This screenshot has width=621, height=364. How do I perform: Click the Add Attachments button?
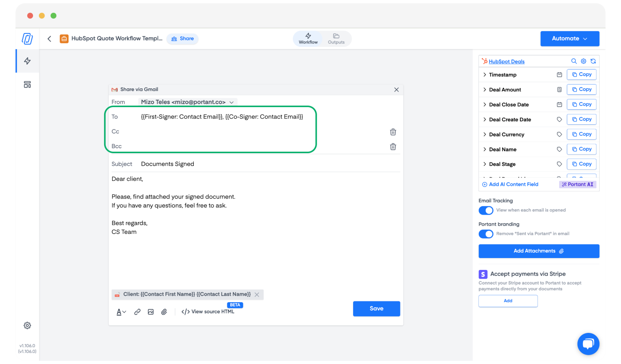click(538, 251)
